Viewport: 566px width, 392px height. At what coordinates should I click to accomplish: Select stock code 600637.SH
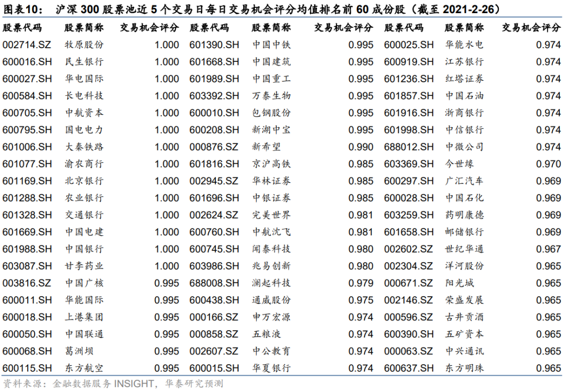(x=409, y=368)
